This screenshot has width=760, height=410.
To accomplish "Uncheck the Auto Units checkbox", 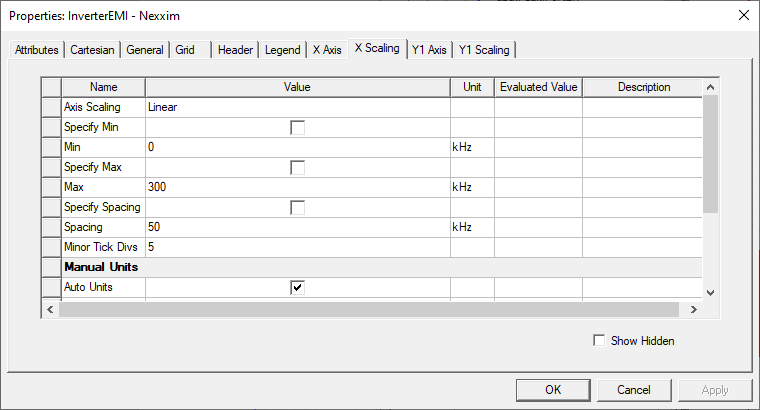I will pyautogui.click(x=297, y=287).
